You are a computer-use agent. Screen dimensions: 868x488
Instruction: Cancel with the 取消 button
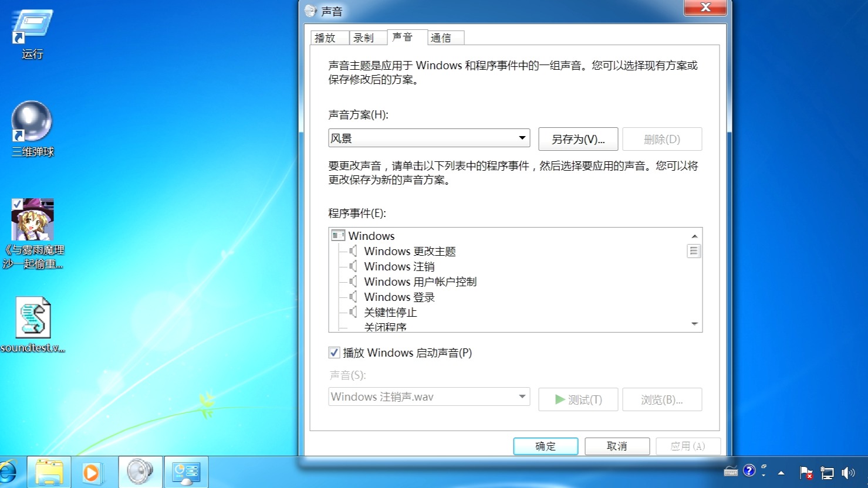pyautogui.click(x=617, y=446)
